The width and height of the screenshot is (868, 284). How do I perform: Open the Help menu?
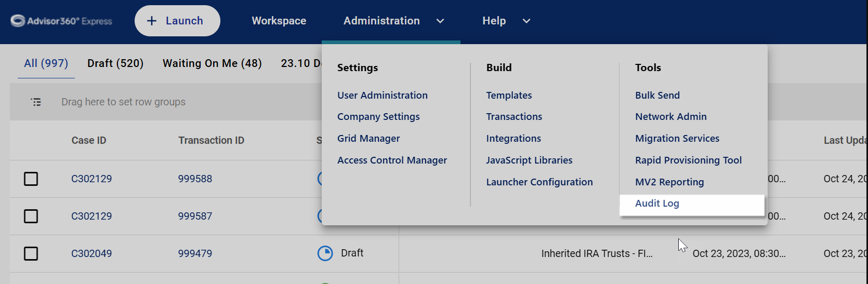tap(494, 21)
